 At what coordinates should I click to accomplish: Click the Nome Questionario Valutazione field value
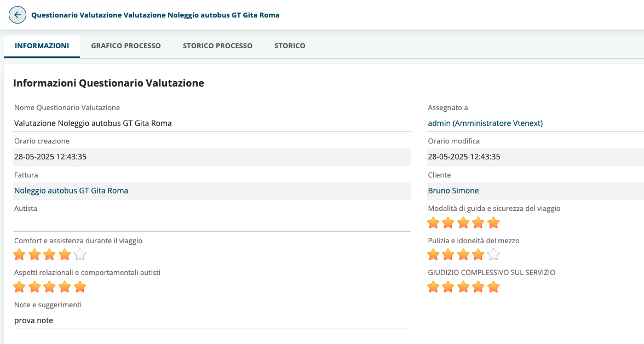tap(212, 123)
